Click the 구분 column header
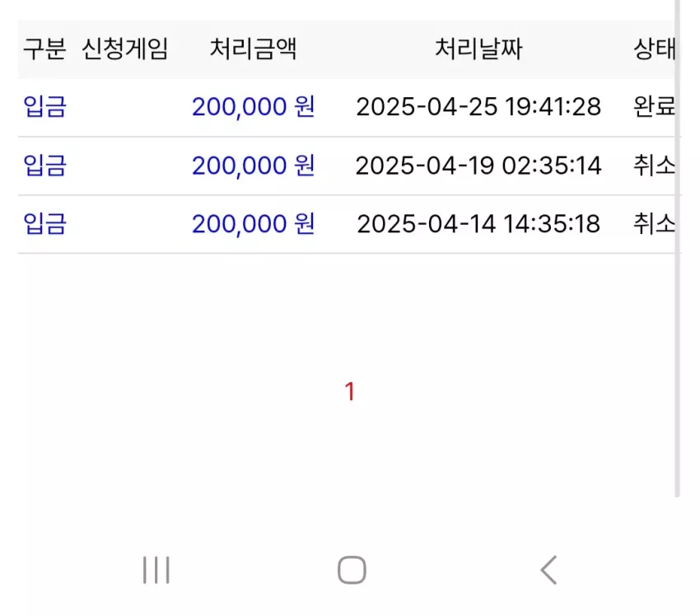This screenshot has height=616, width=700. (44, 49)
